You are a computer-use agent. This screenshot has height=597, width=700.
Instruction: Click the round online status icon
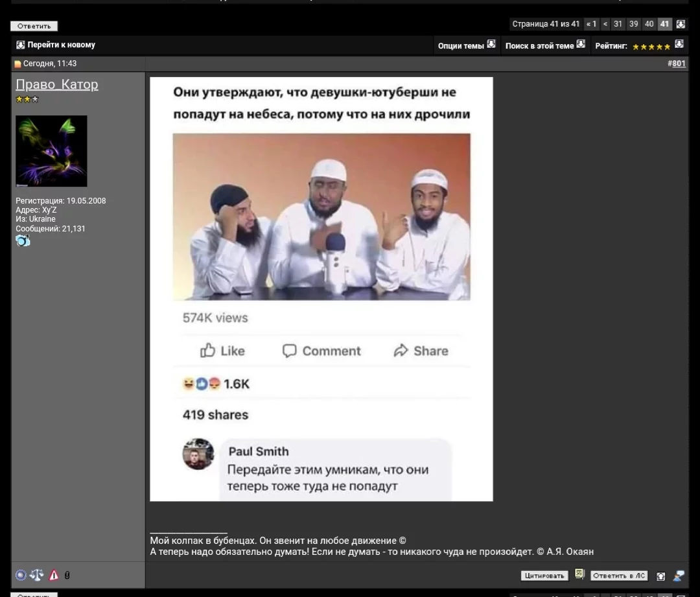[21, 575]
